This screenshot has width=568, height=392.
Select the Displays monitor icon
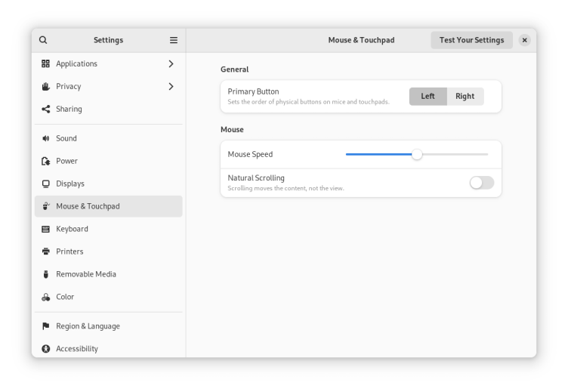(x=46, y=184)
